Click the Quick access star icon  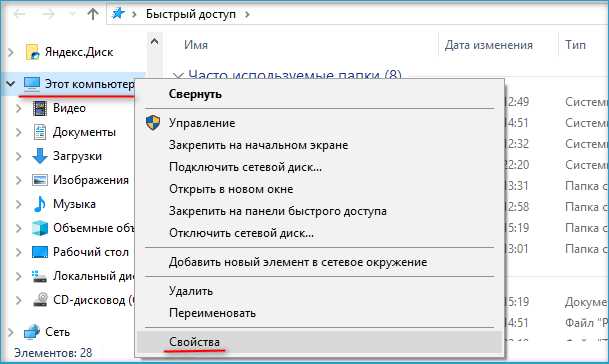point(118,14)
